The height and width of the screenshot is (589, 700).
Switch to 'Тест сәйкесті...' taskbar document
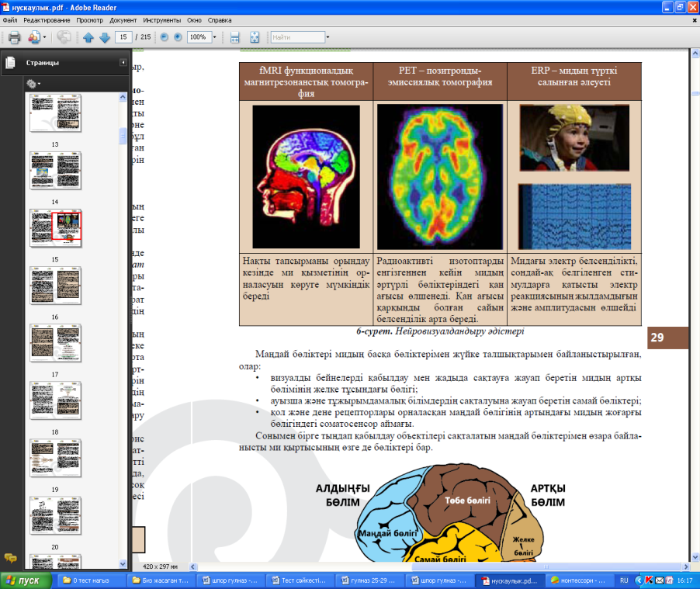300,580
